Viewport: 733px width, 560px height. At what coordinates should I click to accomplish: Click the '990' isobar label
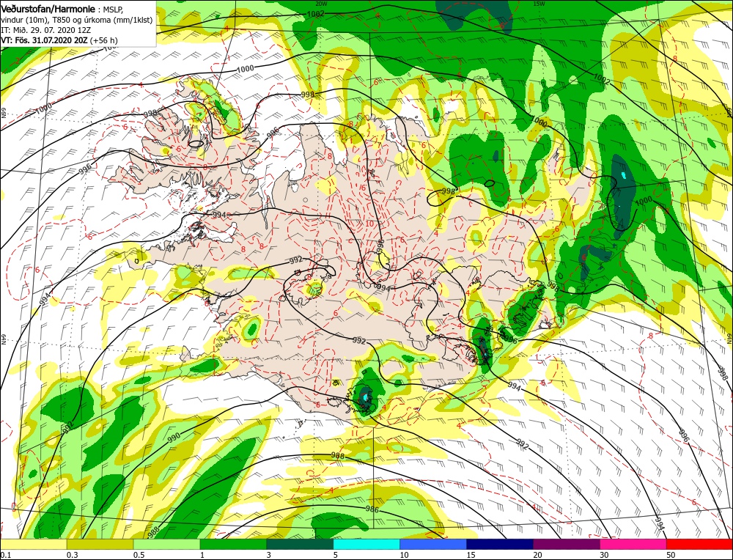(174, 437)
